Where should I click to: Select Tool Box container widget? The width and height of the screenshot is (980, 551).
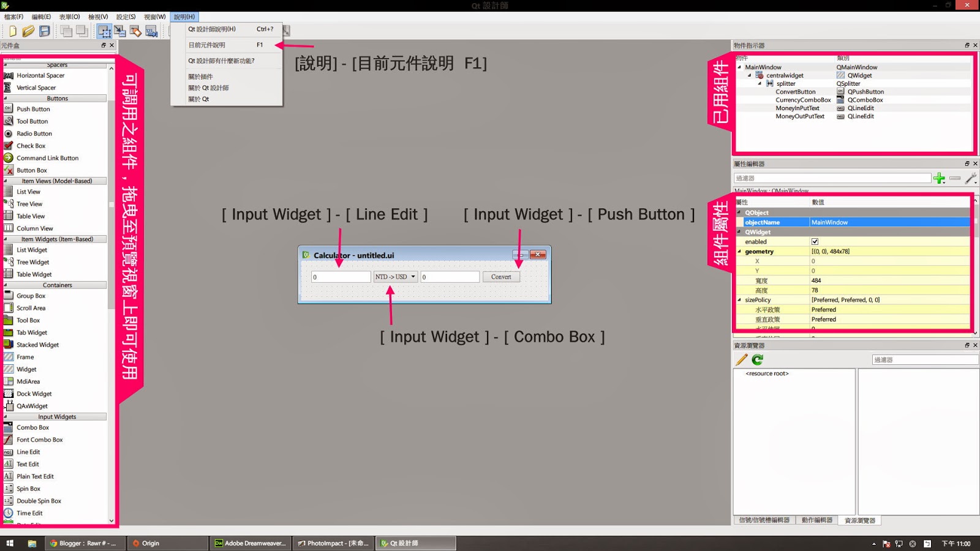click(28, 320)
